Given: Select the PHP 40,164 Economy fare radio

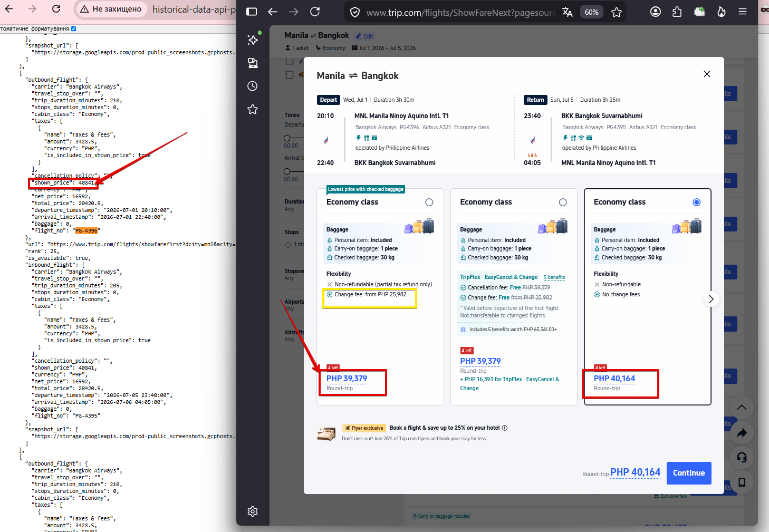Looking at the screenshot, I should click(x=697, y=202).
